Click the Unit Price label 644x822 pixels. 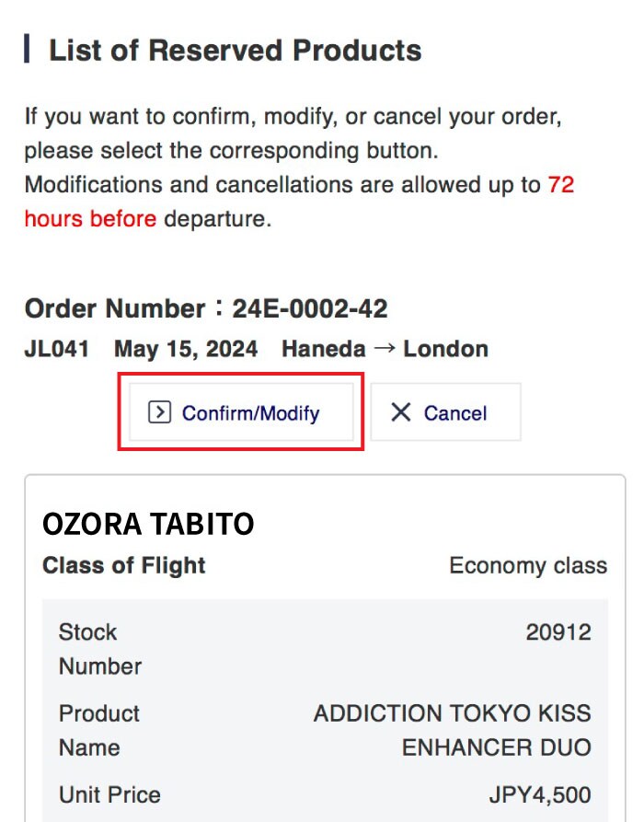(x=109, y=794)
